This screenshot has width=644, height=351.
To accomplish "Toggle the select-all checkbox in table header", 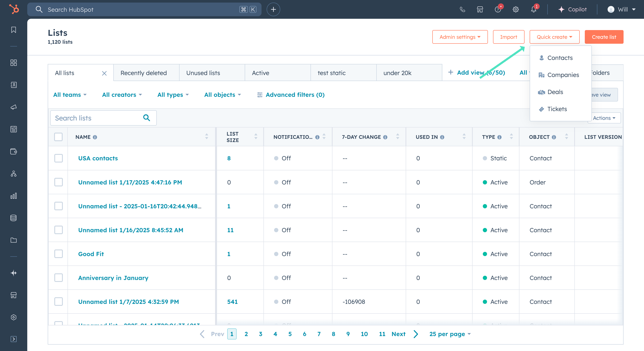I will pos(58,137).
